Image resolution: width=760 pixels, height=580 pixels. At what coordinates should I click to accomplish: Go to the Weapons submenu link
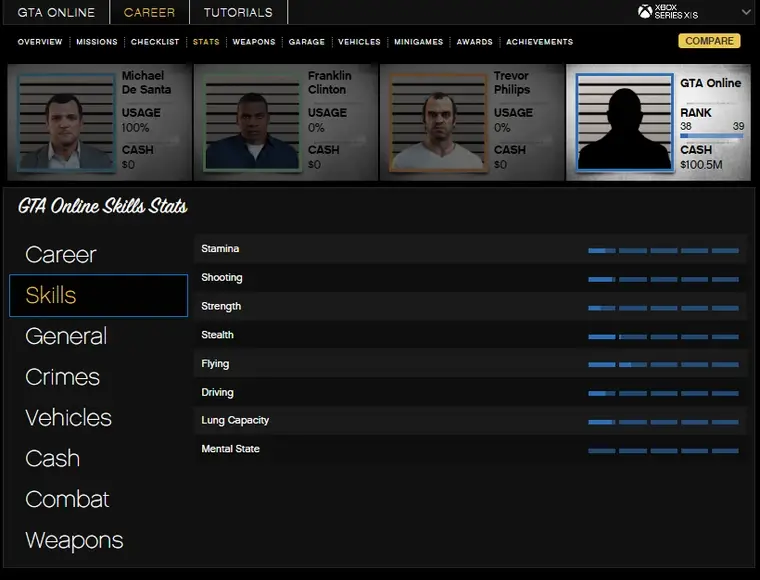tap(254, 42)
